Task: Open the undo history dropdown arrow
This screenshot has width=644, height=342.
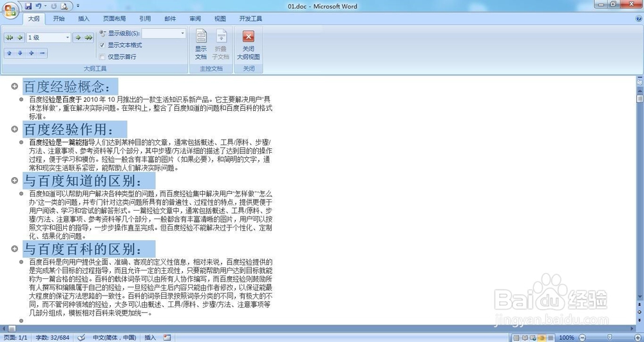Action: coord(45,6)
